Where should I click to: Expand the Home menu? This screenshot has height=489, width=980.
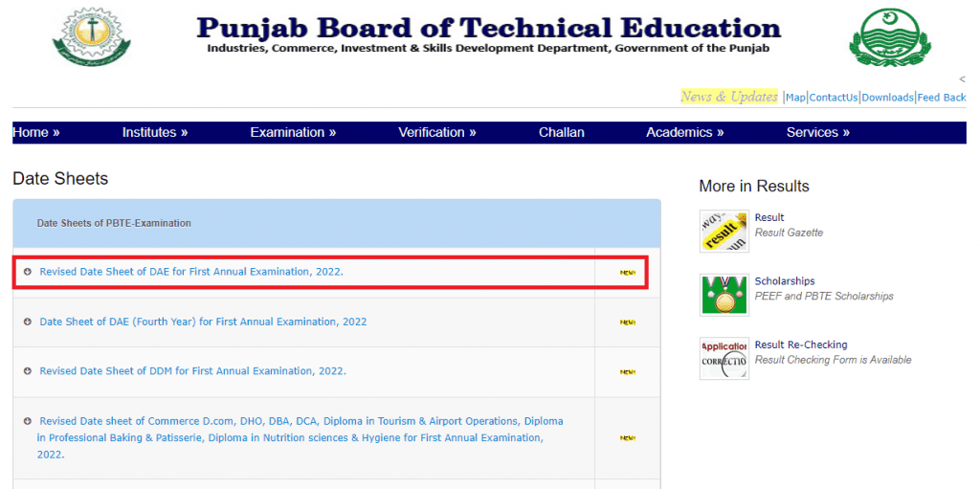pos(36,132)
